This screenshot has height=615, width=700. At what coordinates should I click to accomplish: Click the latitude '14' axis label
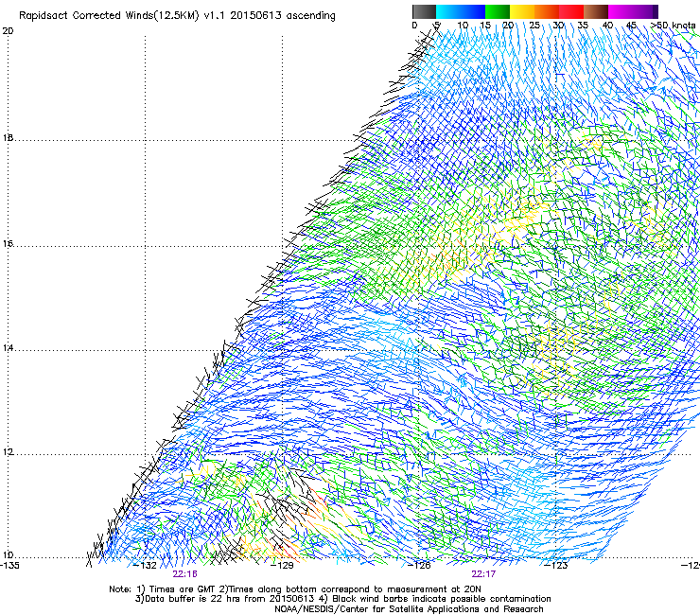click(8, 348)
